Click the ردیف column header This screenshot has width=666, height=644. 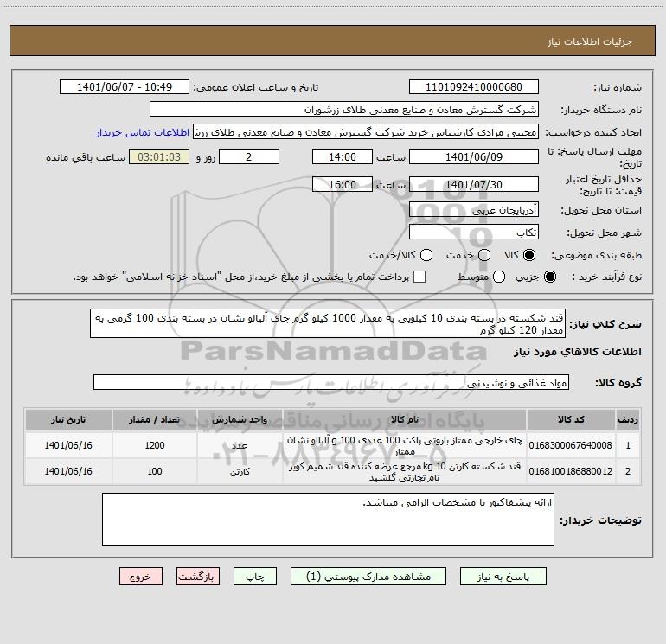(x=628, y=420)
